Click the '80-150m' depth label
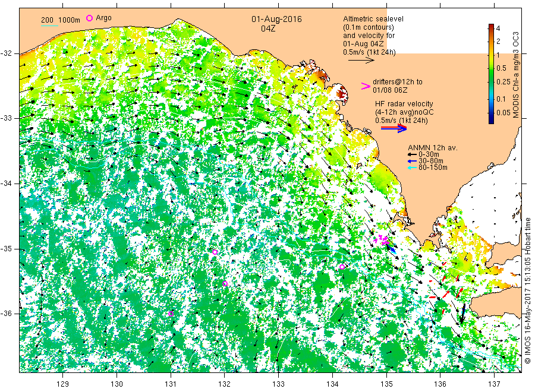 [x=433, y=167]
